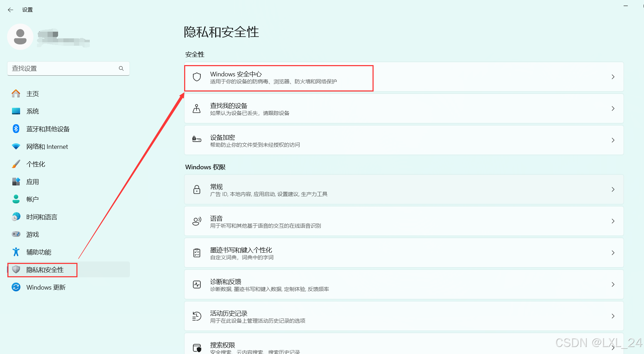Open the 查找我的设备 entry

(404, 108)
